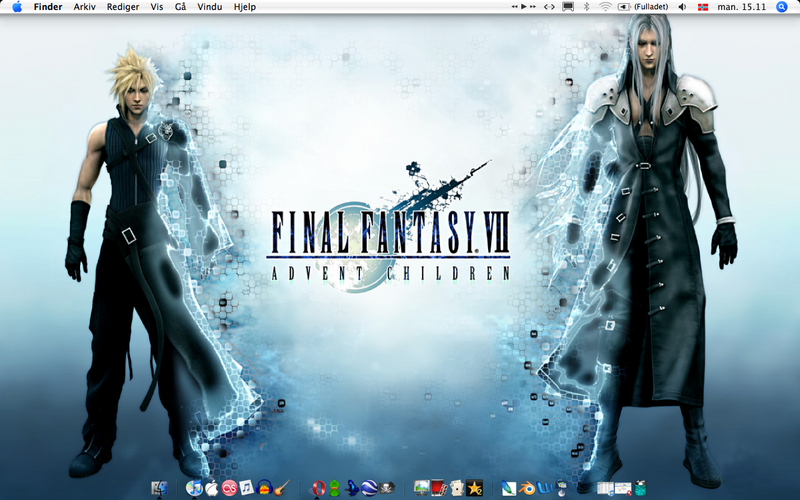Click the Hjelp menu item

(x=244, y=7)
